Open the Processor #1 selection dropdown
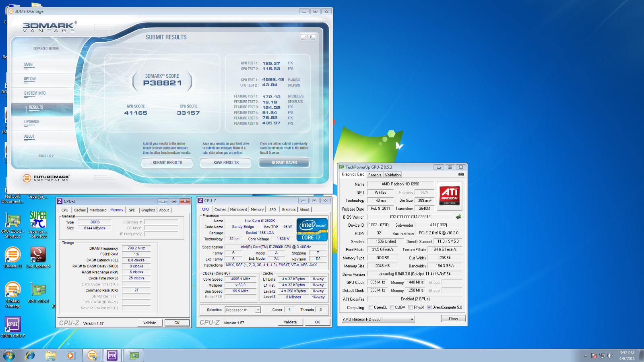This screenshot has height=362, width=644. [243, 310]
